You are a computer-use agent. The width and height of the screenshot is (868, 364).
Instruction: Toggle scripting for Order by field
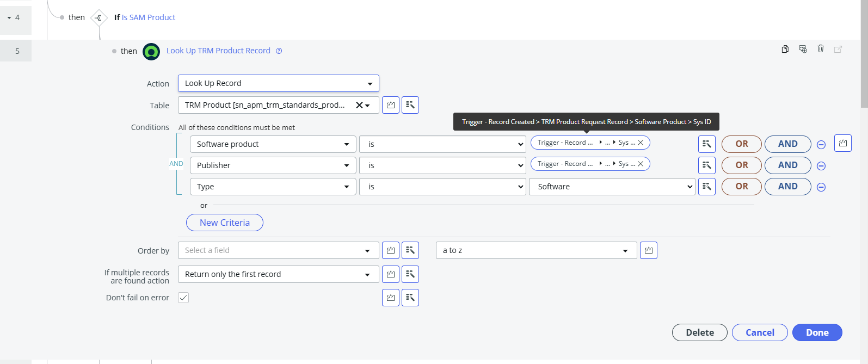tap(391, 250)
